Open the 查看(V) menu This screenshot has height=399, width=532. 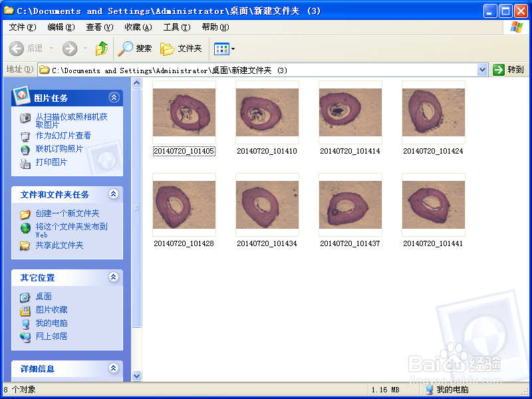pyautogui.click(x=100, y=27)
